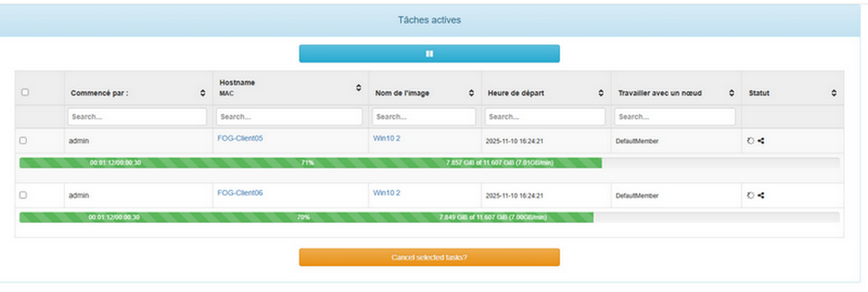Toggle the select-all checkbox in table header
This screenshot has height=292, width=868.
tap(25, 93)
